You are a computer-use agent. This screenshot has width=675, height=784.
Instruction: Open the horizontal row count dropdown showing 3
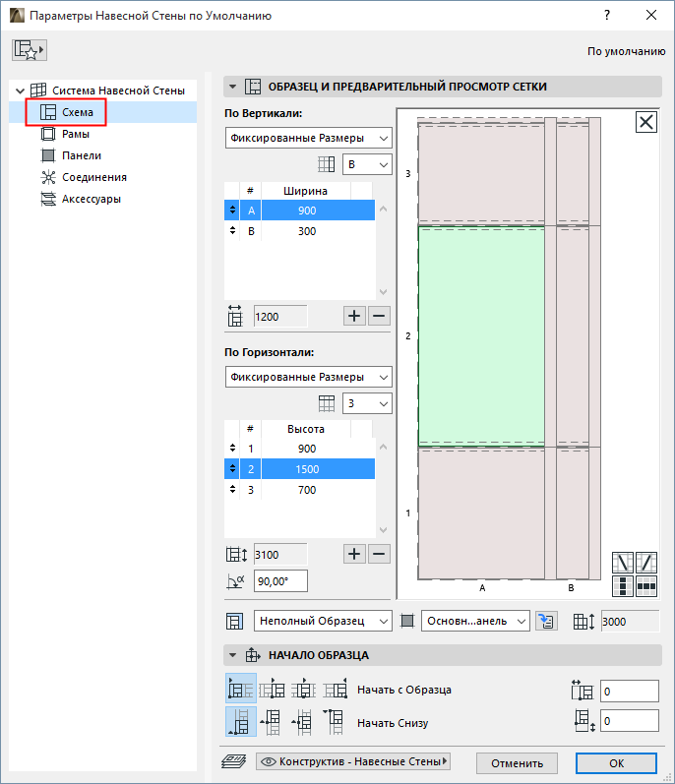(x=367, y=403)
